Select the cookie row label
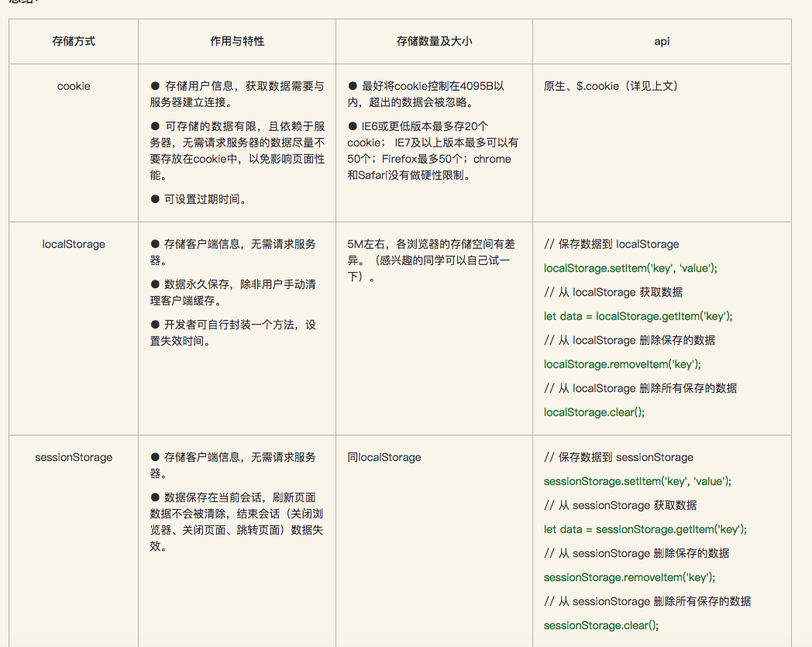This screenshot has height=647, width=812. [x=74, y=86]
